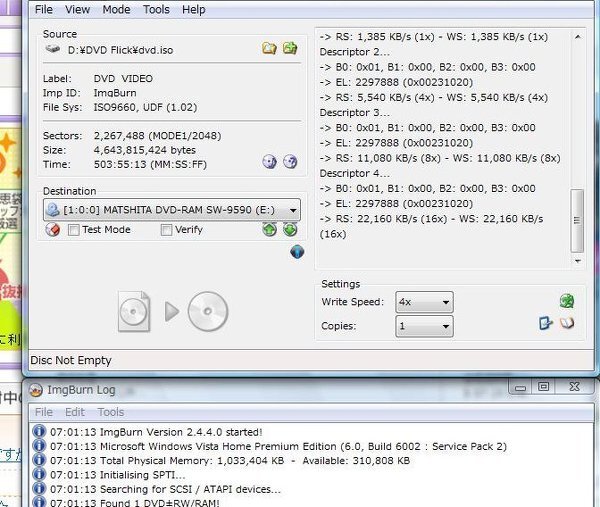This screenshot has width=600, height=507.
Task: Click the source path D:¥DVD Flick¥dvd.iso
Action: (x=121, y=50)
